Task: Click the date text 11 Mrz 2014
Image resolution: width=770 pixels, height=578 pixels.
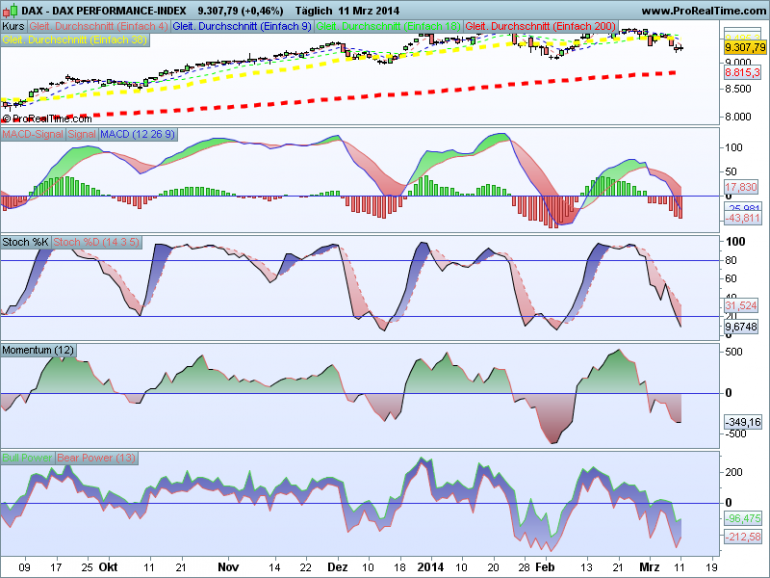Action: click(x=368, y=10)
